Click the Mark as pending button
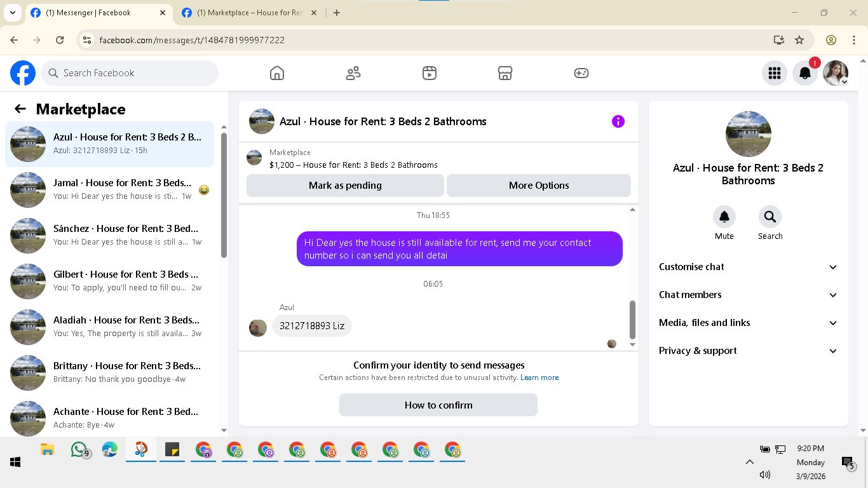 [345, 186]
